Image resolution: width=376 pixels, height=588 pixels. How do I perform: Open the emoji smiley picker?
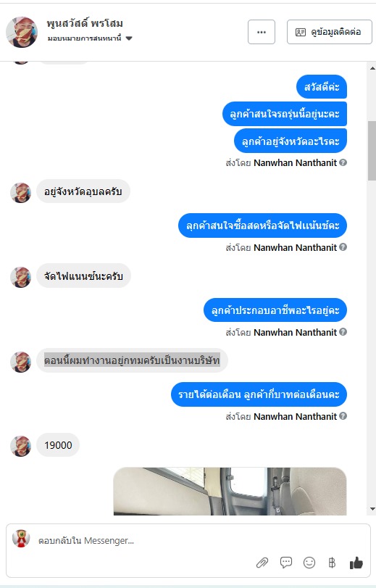pyautogui.click(x=309, y=563)
